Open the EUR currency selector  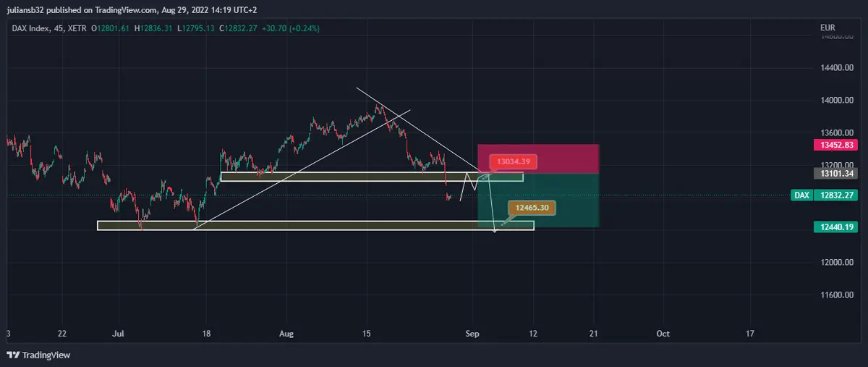coord(827,28)
